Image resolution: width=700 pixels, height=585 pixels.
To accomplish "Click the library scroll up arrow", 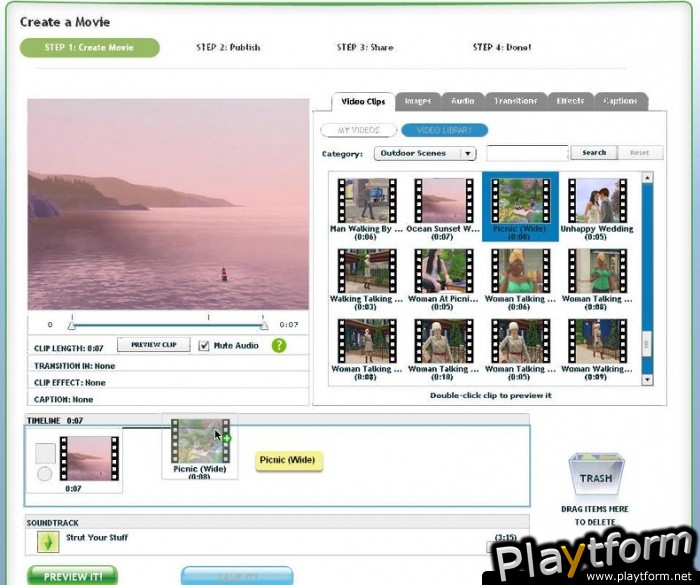I will coord(647,178).
